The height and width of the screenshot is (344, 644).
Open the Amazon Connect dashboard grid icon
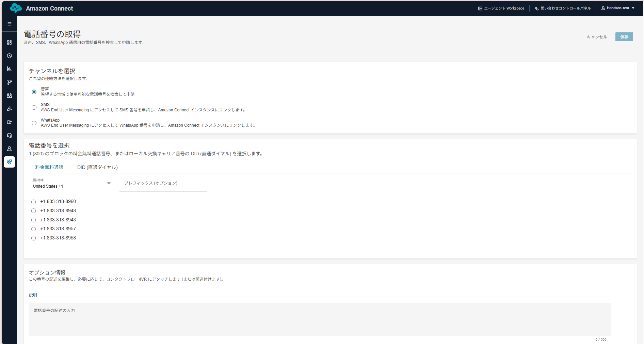tap(9, 43)
